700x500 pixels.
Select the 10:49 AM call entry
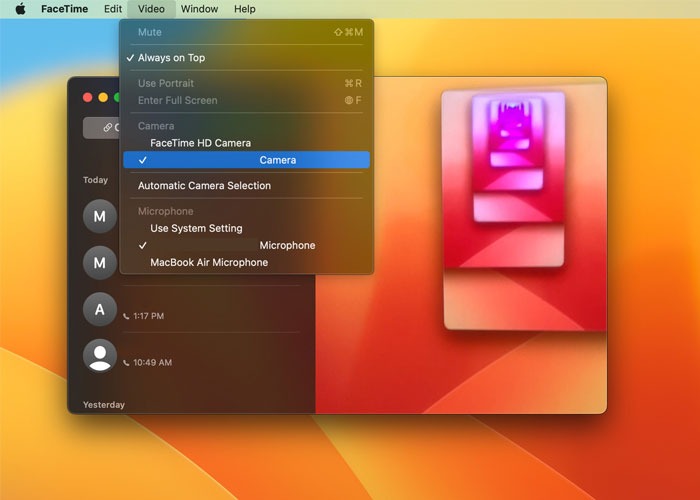(x=192, y=355)
